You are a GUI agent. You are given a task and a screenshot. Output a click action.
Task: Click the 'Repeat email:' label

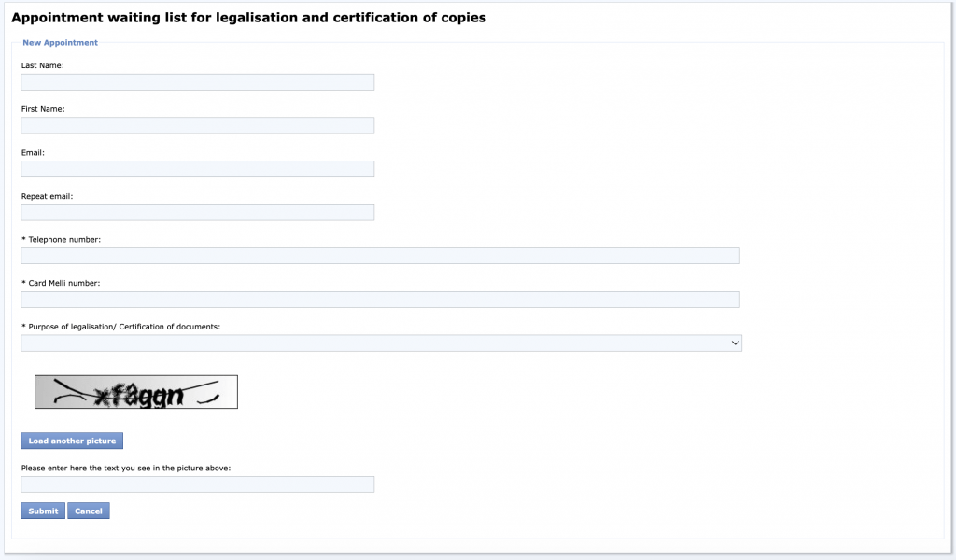pos(47,196)
